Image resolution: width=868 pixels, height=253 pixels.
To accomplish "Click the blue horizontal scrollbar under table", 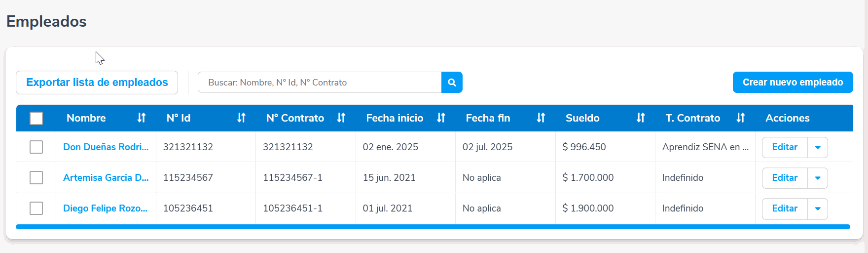I will [x=433, y=227].
